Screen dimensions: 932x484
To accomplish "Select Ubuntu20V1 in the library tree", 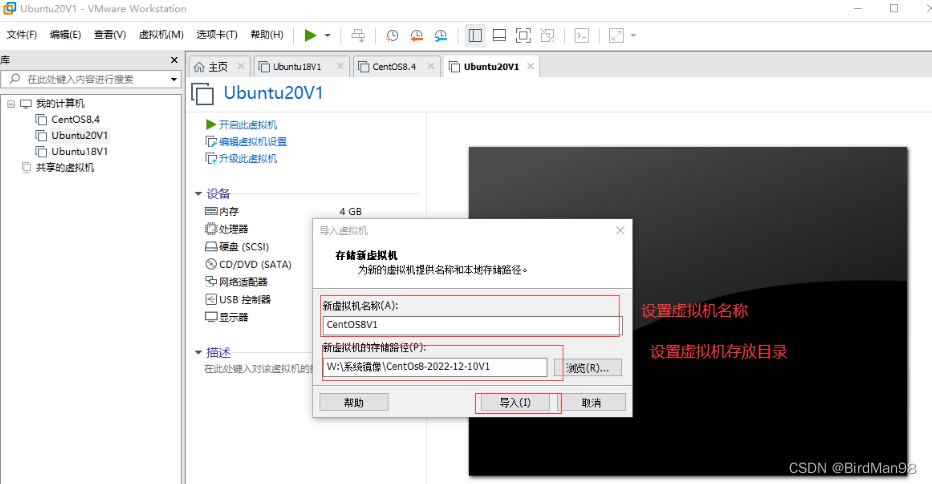I will point(80,136).
